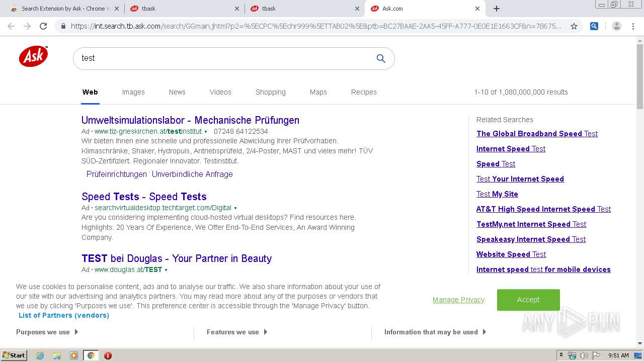Image resolution: width=644 pixels, height=362 pixels.
Task: Click related search Internet Speed Test
Action: tap(511, 149)
